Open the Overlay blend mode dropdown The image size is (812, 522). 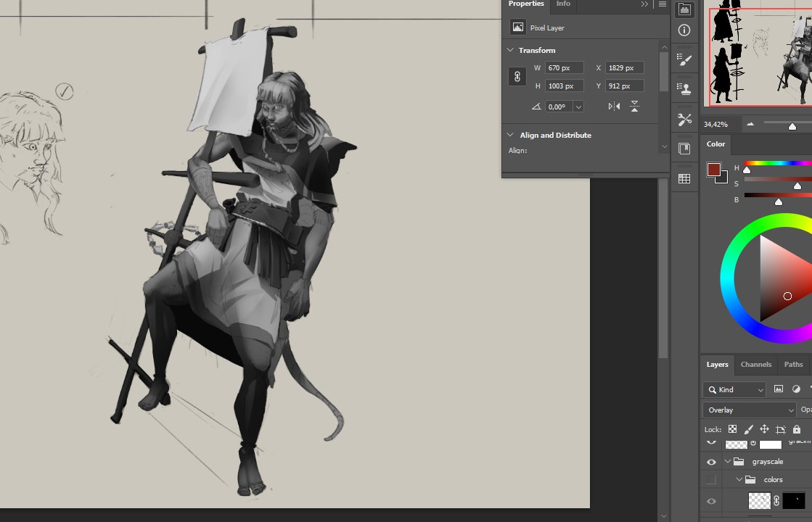pos(747,410)
